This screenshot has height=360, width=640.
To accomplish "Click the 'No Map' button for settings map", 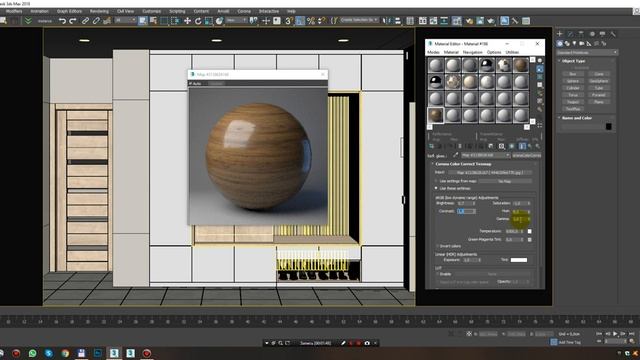I will tap(505, 181).
